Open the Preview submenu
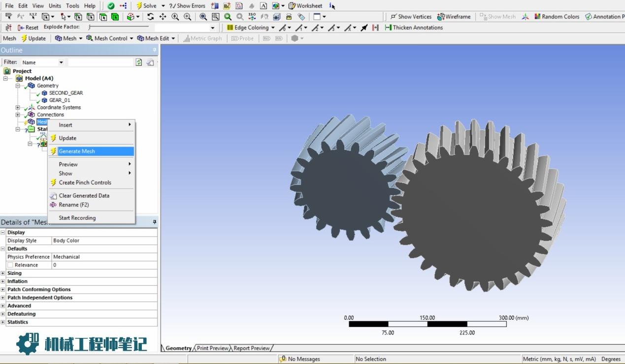This screenshot has height=364, width=625. pos(91,164)
